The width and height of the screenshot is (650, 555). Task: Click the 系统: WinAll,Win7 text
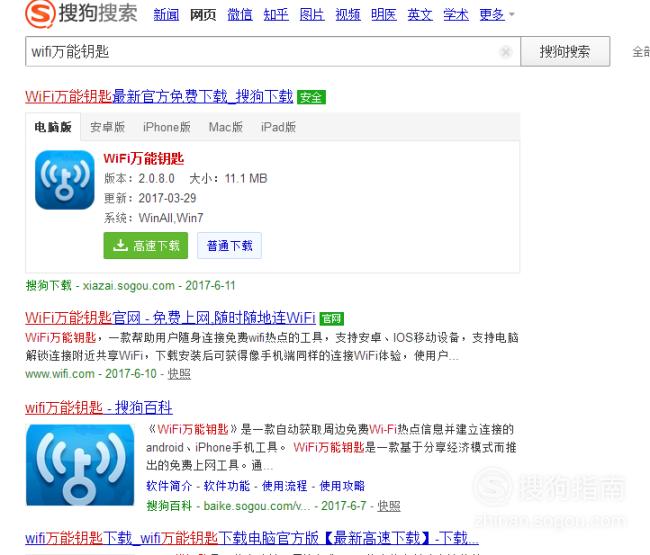click(153, 218)
